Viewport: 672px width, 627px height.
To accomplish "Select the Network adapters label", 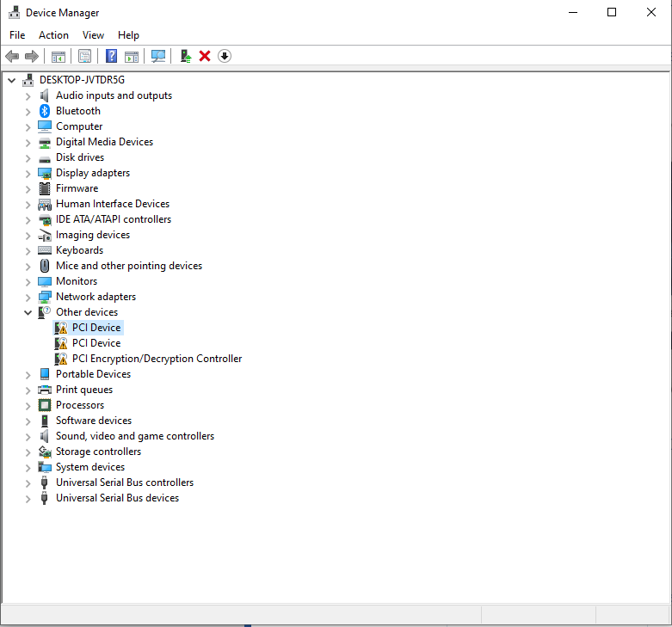I will (x=96, y=297).
